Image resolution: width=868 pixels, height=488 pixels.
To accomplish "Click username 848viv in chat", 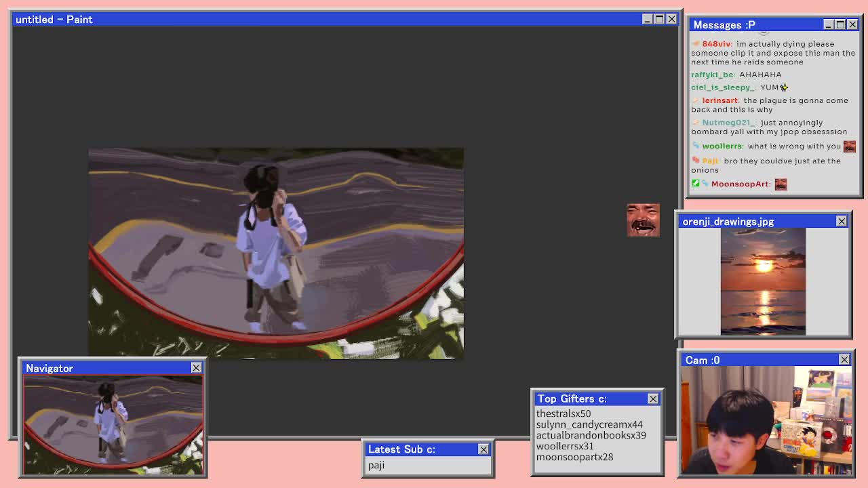I will tap(716, 44).
